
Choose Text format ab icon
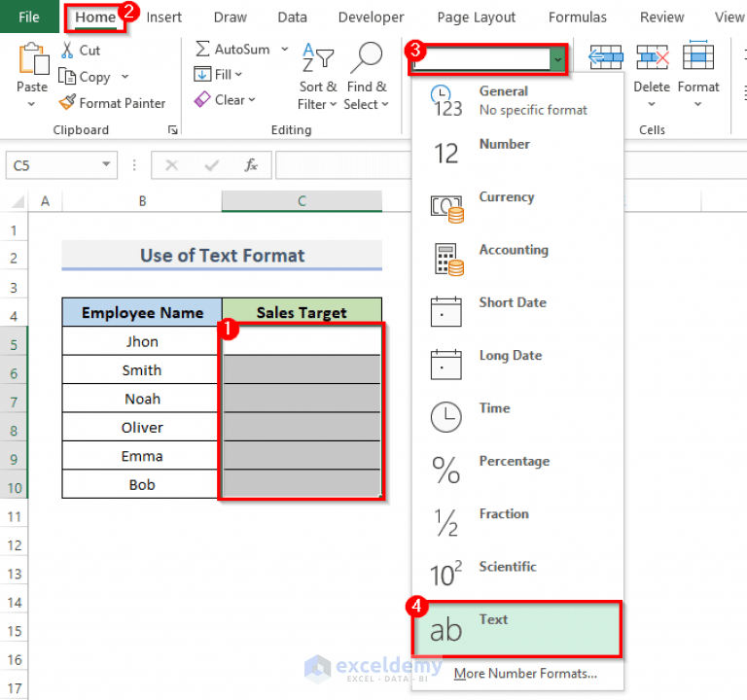tap(445, 630)
